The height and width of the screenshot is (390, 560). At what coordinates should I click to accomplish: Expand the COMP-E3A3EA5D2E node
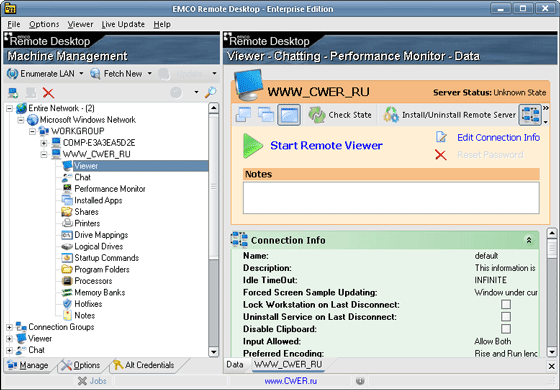pyautogui.click(x=44, y=143)
